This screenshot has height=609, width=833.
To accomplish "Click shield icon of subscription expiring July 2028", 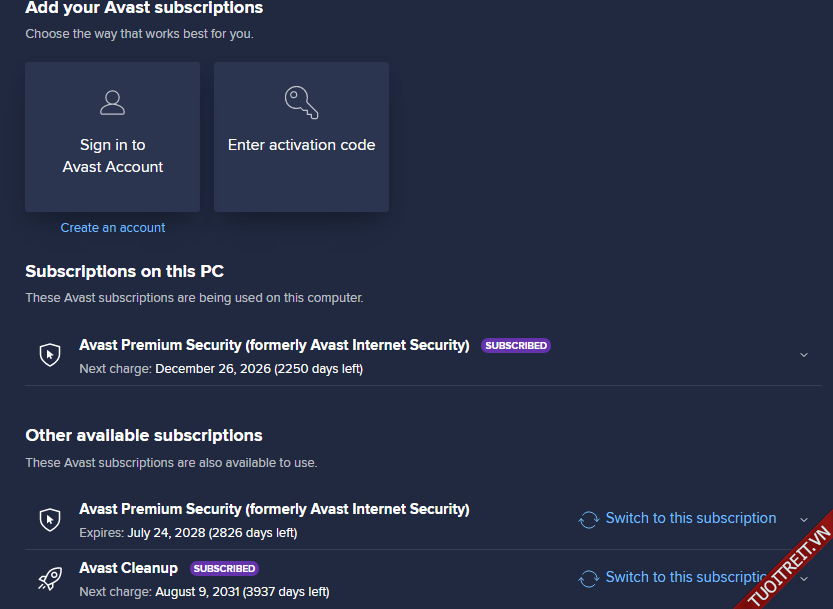I will (50, 519).
